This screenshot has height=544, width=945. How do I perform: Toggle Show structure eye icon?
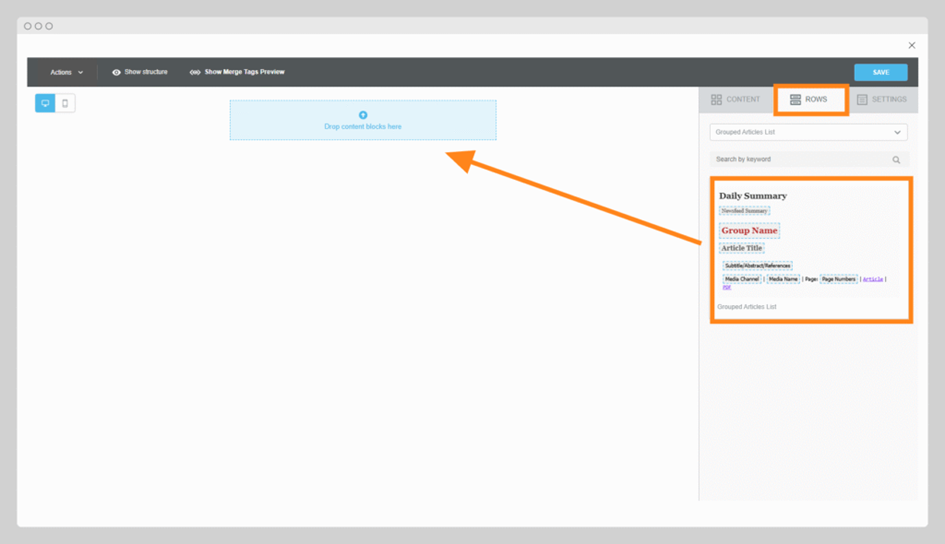[x=116, y=72]
